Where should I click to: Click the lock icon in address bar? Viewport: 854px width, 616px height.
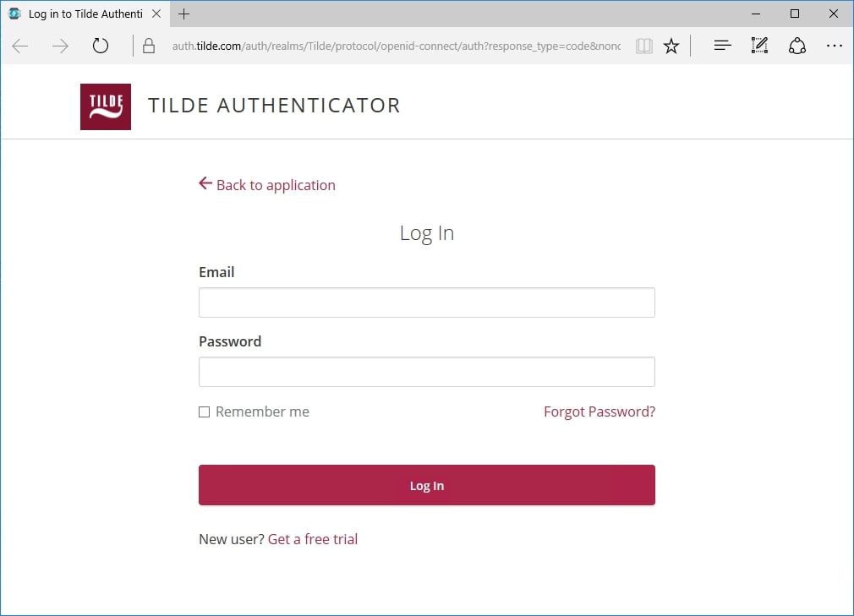pyautogui.click(x=149, y=46)
